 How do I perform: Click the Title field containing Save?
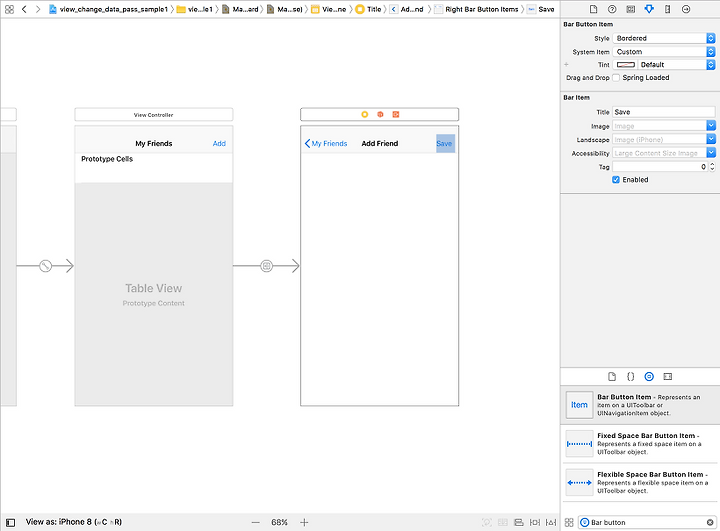tap(664, 112)
